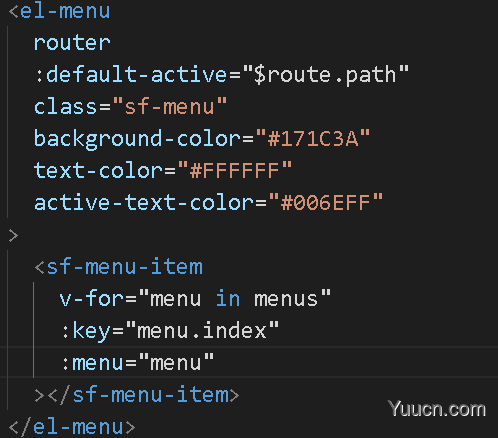Click the :default-active attribute name

131,74
